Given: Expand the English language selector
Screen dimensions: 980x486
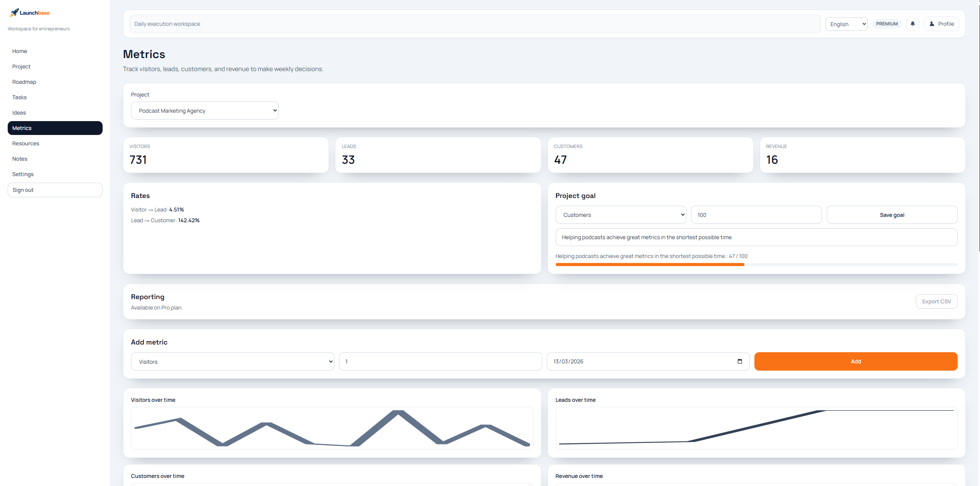Looking at the screenshot, I should click(x=846, y=24).
